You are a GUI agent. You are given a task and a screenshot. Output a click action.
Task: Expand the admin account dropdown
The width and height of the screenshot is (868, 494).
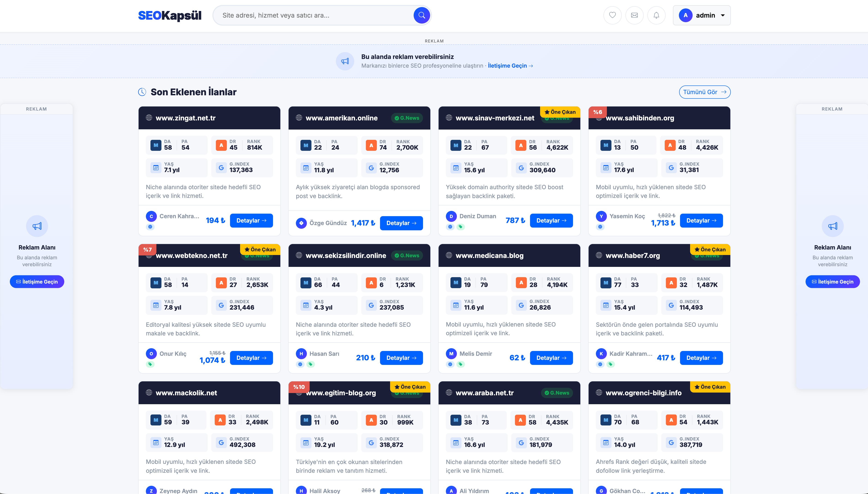coord(701,15)
